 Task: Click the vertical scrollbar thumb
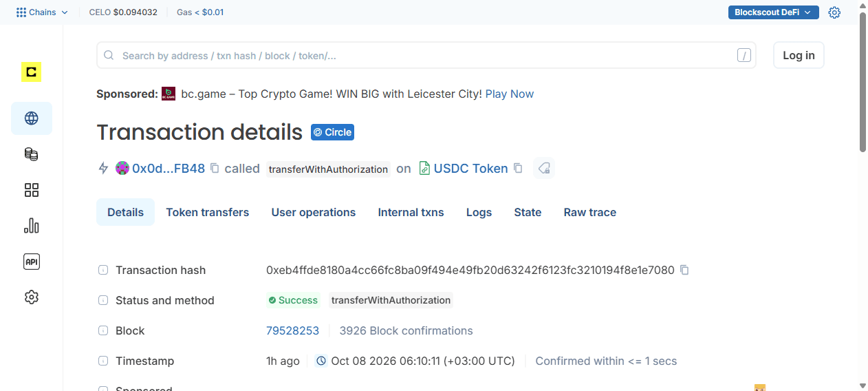click(x=863, y=81)
